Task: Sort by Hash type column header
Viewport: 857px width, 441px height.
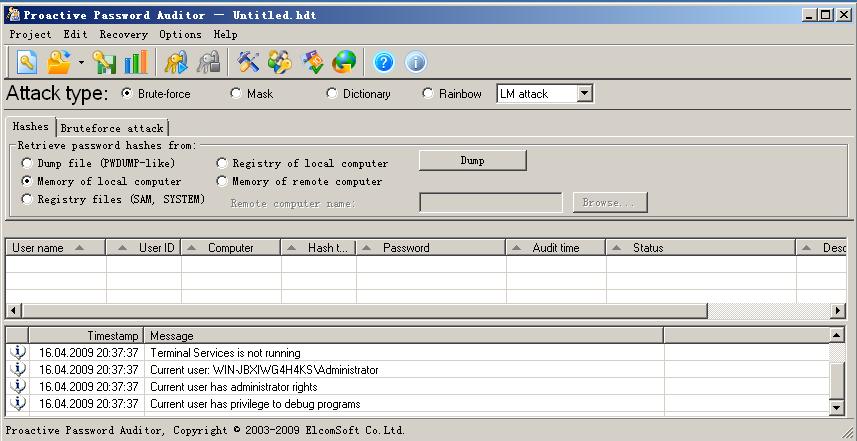Action: 319,248
